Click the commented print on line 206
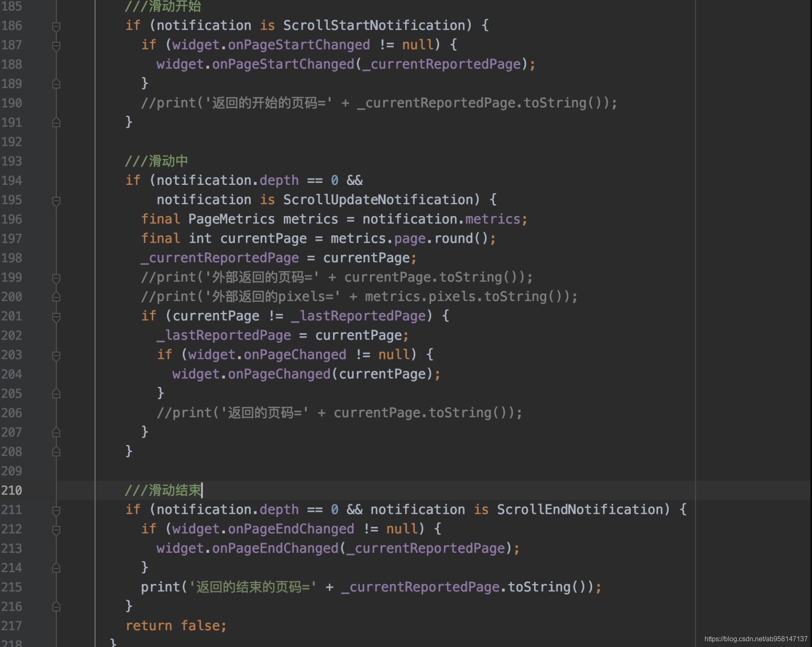Screen dimensions: 812x647 339,413
